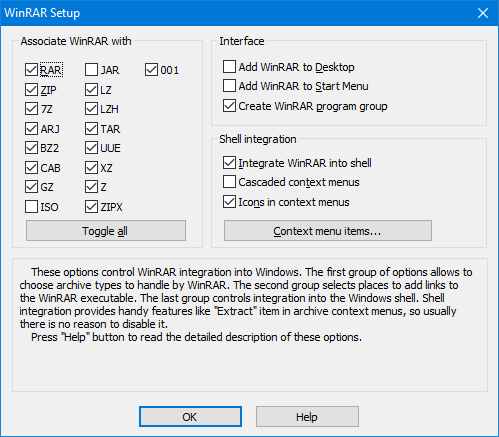Screen dimensions: 499x437
Task: Confirm setup with OK button
Action: tap(190, 417)
